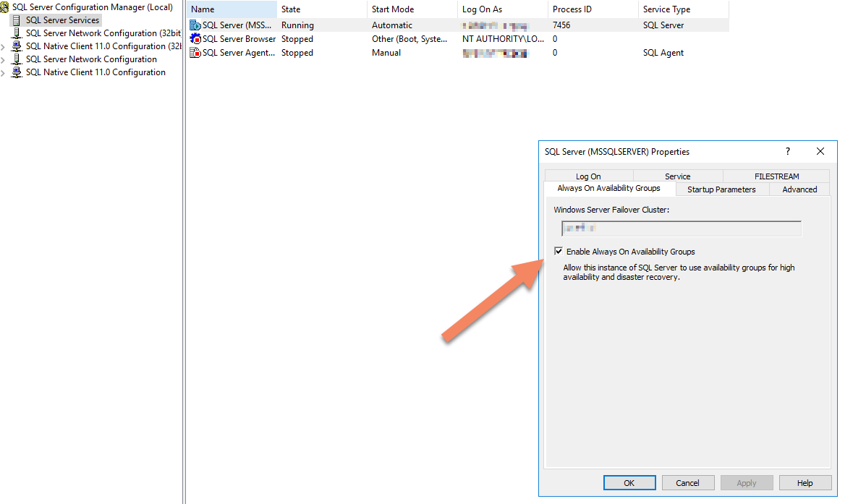The width and height of the screenshot is (853, 504).
Task: Click the SQL Native Client 11.0 Configuration (32bit) icon
Action: (17, 46)
